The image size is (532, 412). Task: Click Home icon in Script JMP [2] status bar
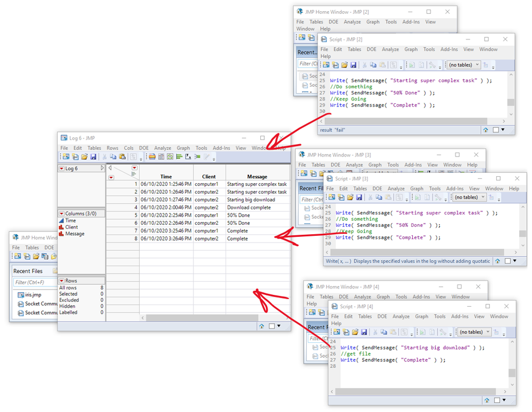click(486, 130)
